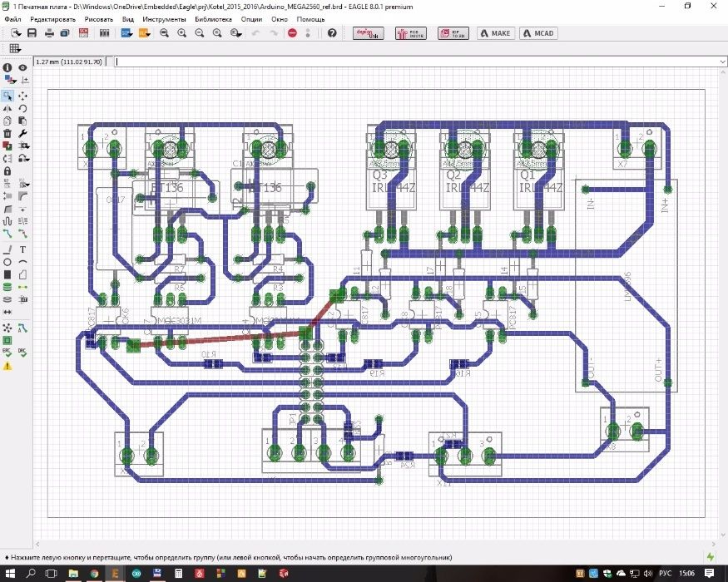Run the Ratsnest tool
Screen dimensions: 728x582
coord(7,328)
